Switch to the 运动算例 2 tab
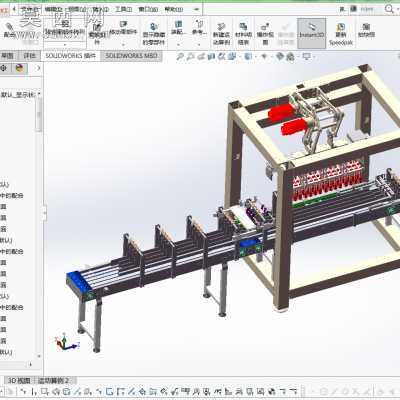Viewport: 400px width, 400px height. (x=54, y=380)
